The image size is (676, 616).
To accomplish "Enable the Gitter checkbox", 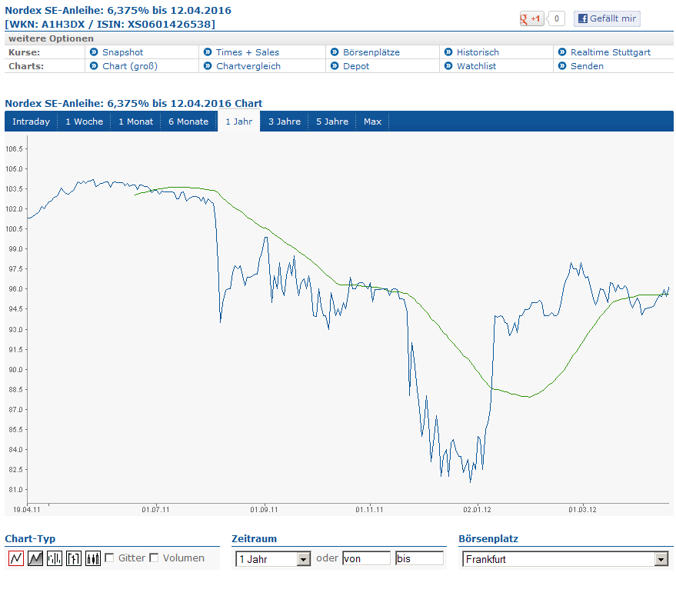I will 109,558.
